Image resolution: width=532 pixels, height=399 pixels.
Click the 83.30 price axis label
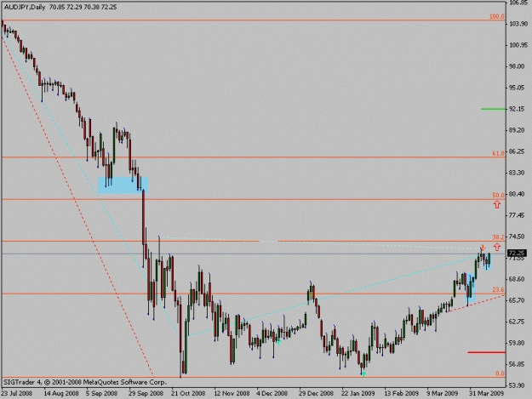pyautogui.click(x=518, y=173)
